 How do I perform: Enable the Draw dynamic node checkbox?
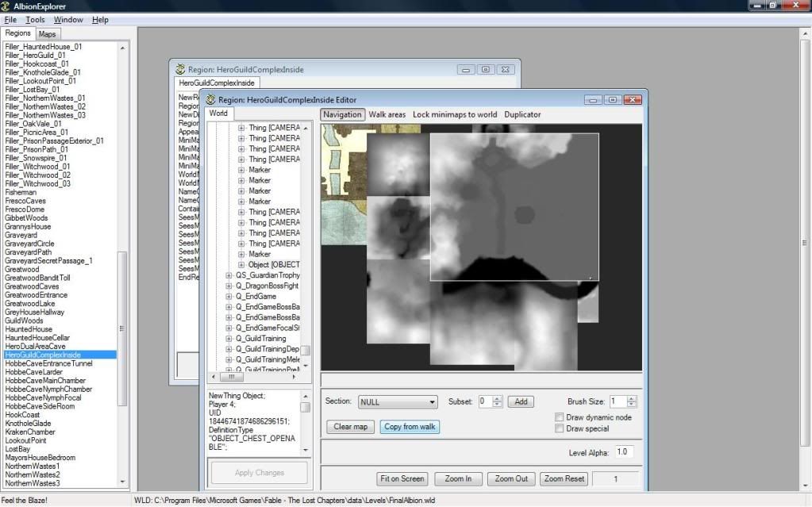pyautogui.click(x=560, y=417)
